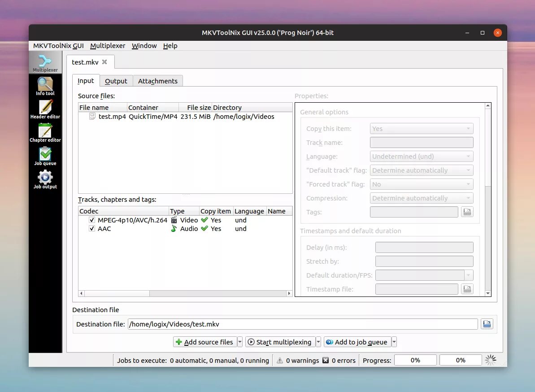Open the Multiplexer menu

click(x=108, y=46)
